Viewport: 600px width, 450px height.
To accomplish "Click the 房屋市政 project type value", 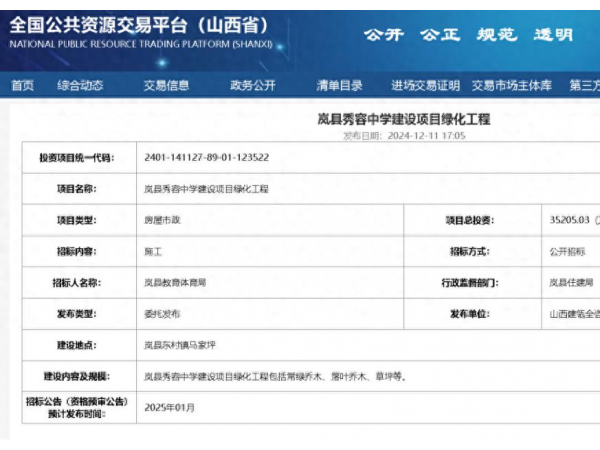I will (x=163, y=220).
